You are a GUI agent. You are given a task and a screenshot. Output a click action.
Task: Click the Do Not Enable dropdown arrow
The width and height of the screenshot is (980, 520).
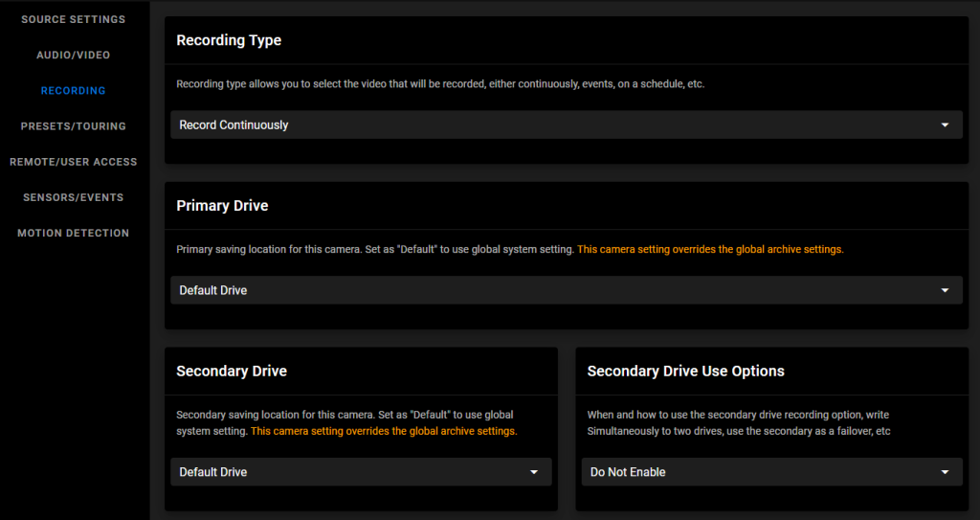coord(945,472)
